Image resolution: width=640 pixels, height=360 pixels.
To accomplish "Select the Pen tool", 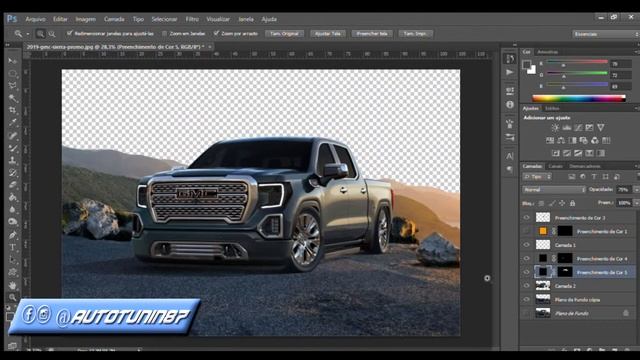I will tap(13, 235).
